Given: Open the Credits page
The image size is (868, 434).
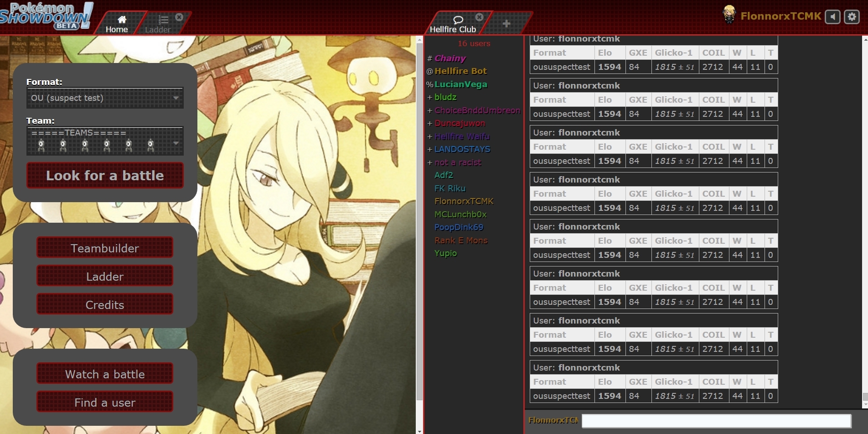Looking at the screenshot, I should click(x=105, y=304).
